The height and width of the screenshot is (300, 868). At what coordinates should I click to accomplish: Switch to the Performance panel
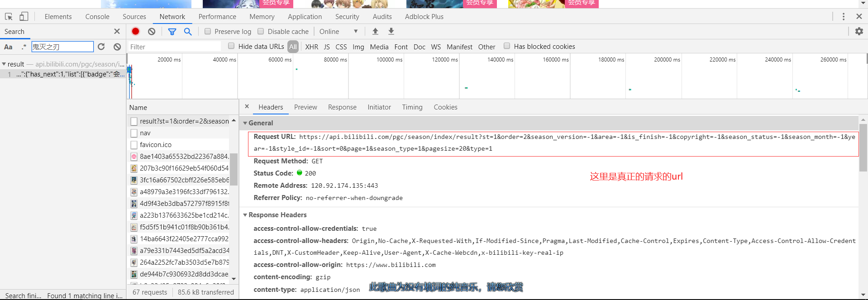(x=217, y=17)
